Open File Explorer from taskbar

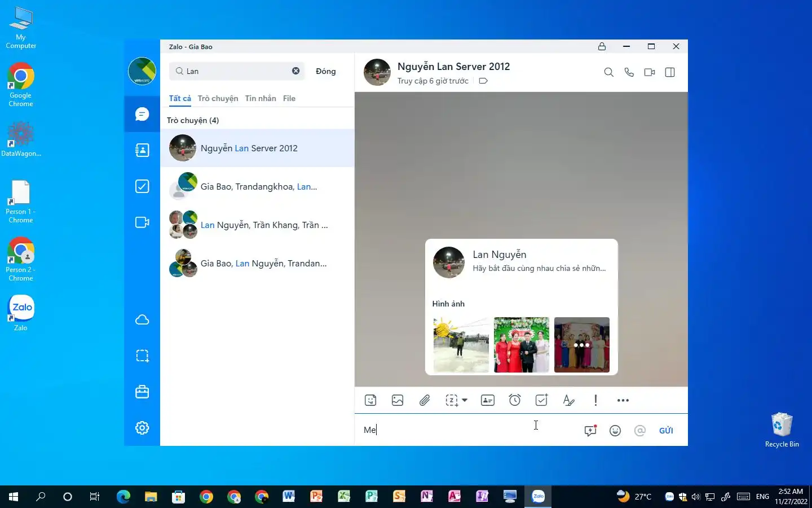coord(151,497)
